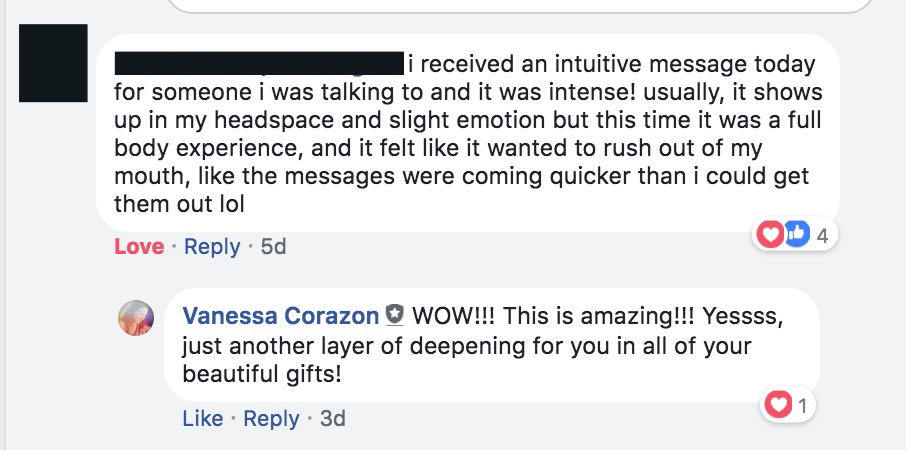Reply to Vanessa Corazon's comment
This screenshot has width=906, height=450.
pyautogui.click(x=272, y=418)
